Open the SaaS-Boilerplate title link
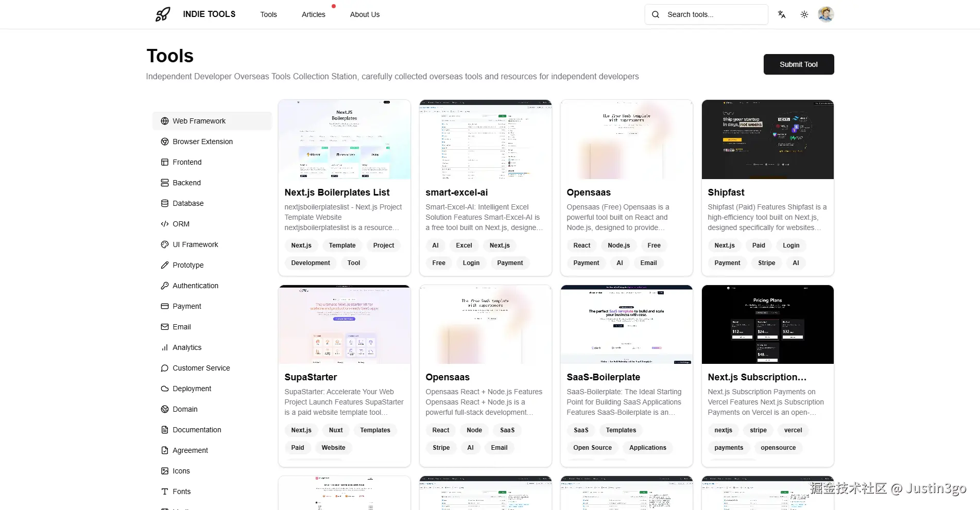Image resolution: width=980 pixels, height=510 pixels. [x=604, y=377]
